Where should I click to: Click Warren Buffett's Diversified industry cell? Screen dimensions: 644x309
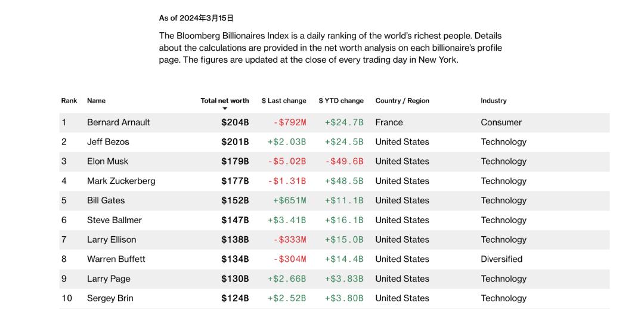[501, 259]
